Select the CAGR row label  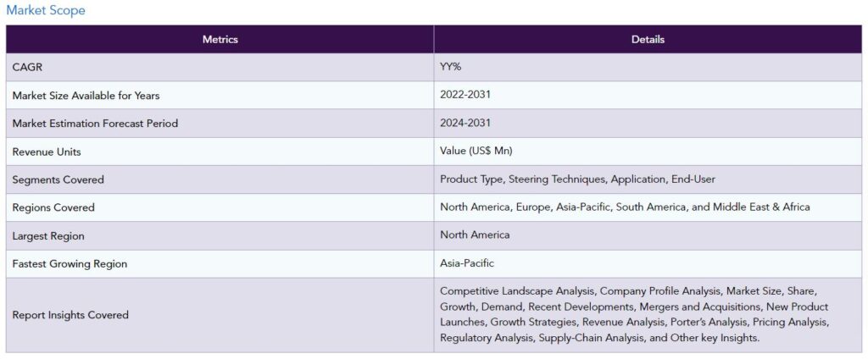[27, 67]
